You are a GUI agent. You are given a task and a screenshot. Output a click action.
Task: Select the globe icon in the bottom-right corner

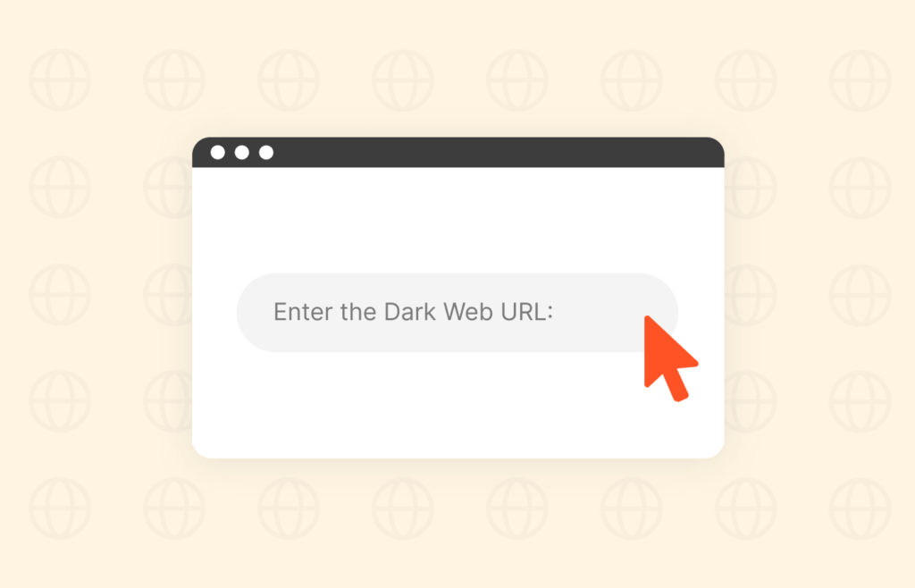click(860, 508)
